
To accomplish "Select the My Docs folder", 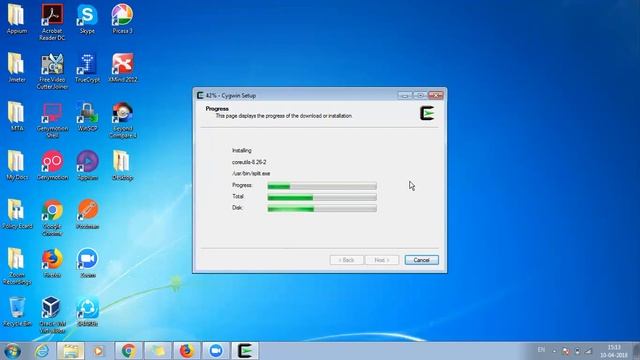I will (17, 165).
